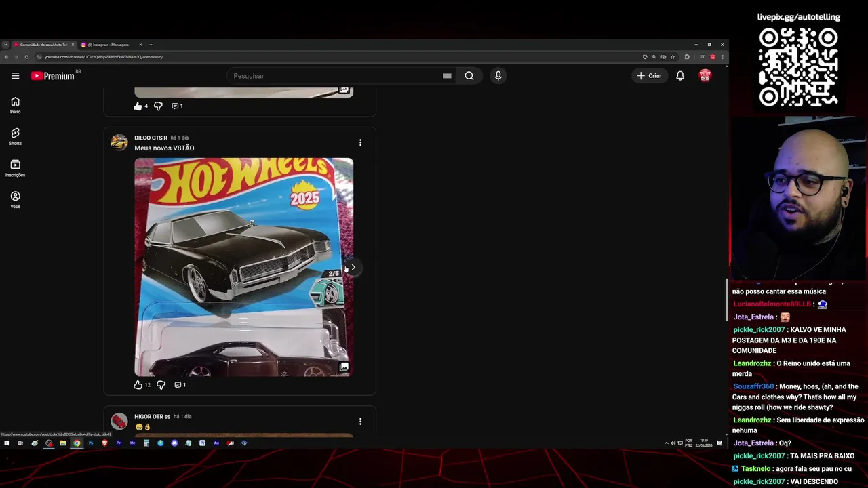Open Inscrições in the sidebar
The height and width of the screenshot is (488, 868).
tap(15, 168)
